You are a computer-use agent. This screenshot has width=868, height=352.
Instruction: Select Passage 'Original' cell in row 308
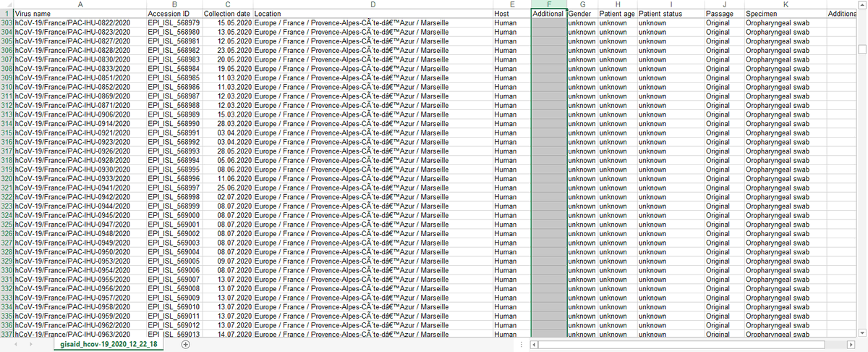(724, 69)
